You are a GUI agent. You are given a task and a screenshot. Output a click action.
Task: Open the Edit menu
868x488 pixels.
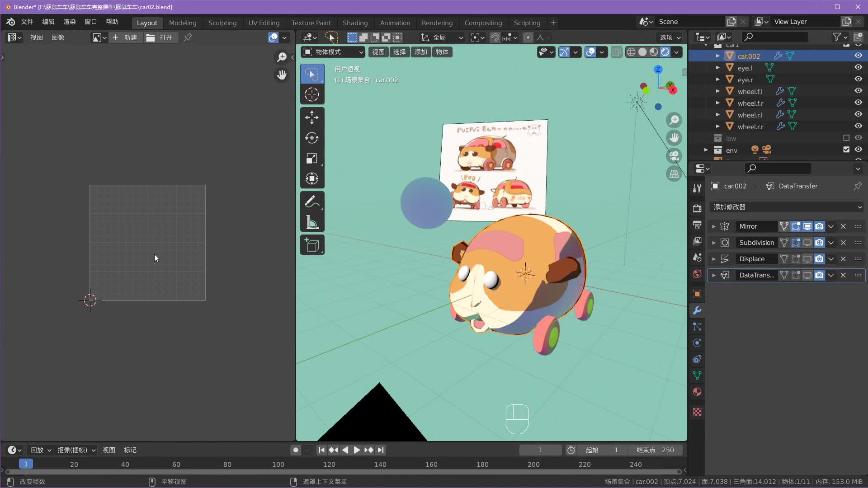click(48, 22)
